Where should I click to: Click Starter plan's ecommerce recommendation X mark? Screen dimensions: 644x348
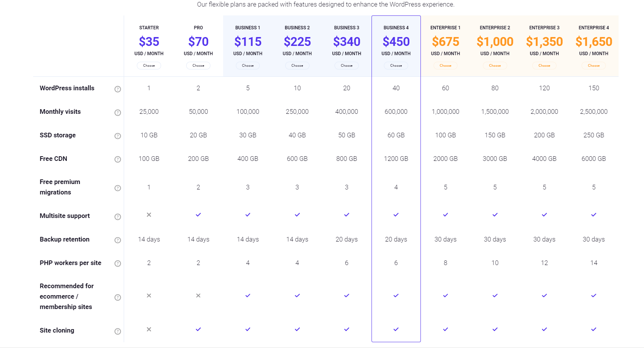(x=149, y=296)
